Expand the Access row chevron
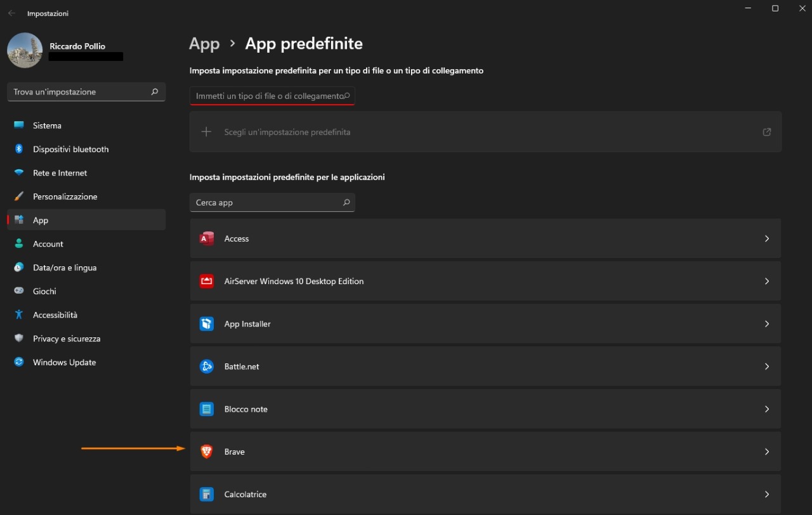The image size is (812, 515). pos(767,238)
